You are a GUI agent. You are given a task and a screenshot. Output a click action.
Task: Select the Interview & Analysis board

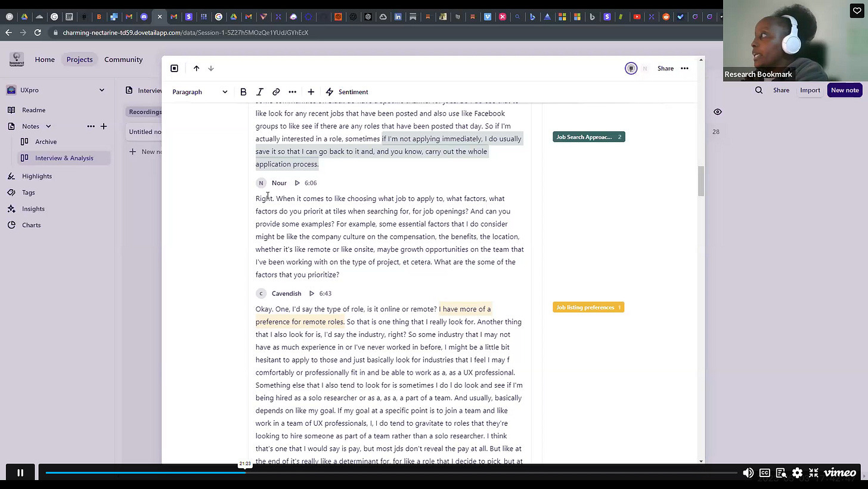click(64, 158)
